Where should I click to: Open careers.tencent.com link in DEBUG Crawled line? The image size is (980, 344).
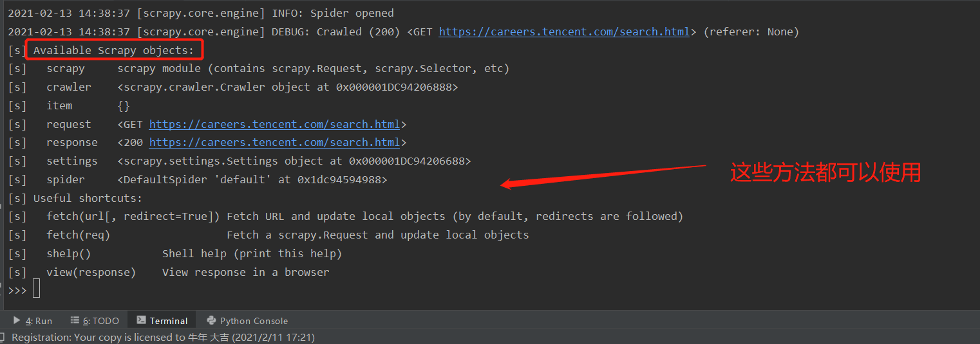point(564,32)
